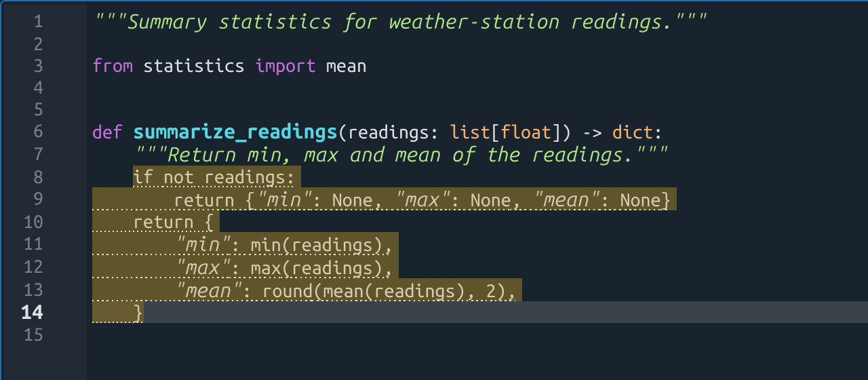Click the imported name 'mean' on line 3

(346, 66)
